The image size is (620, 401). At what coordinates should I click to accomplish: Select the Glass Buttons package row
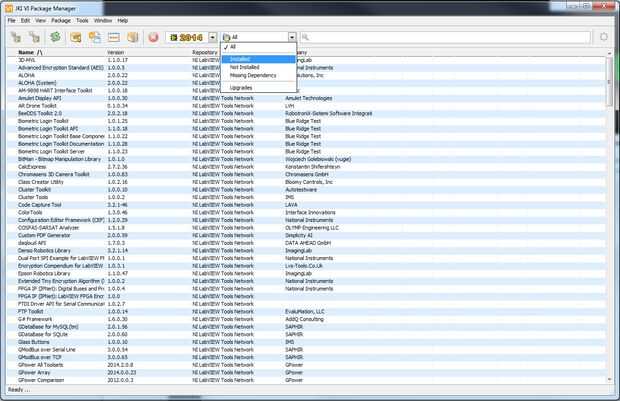coord(306,342)
